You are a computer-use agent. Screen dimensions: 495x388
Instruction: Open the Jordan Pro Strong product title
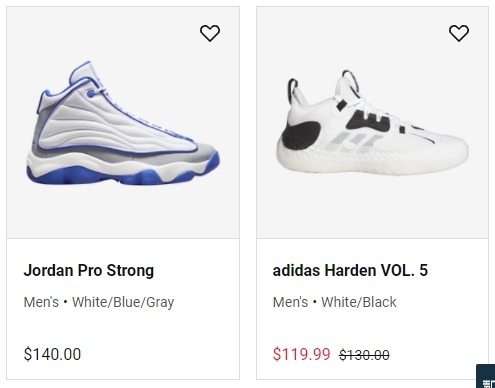point(89,270)
